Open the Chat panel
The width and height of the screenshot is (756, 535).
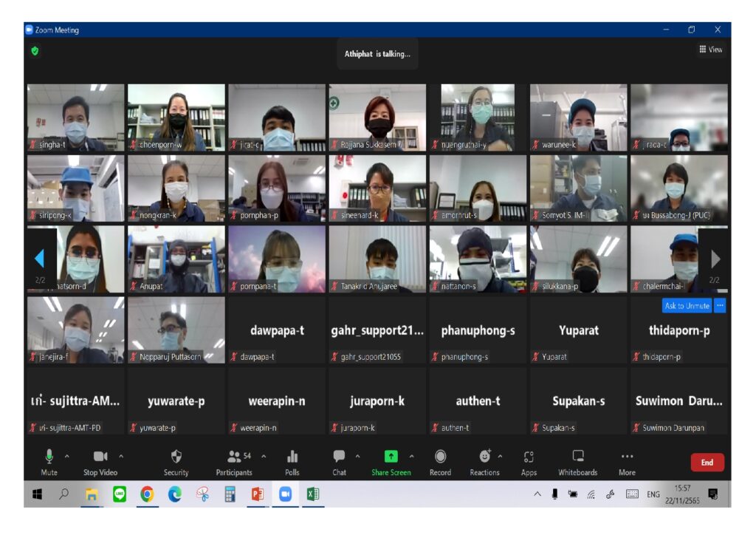pyautogui.click(x=339, y=457)
